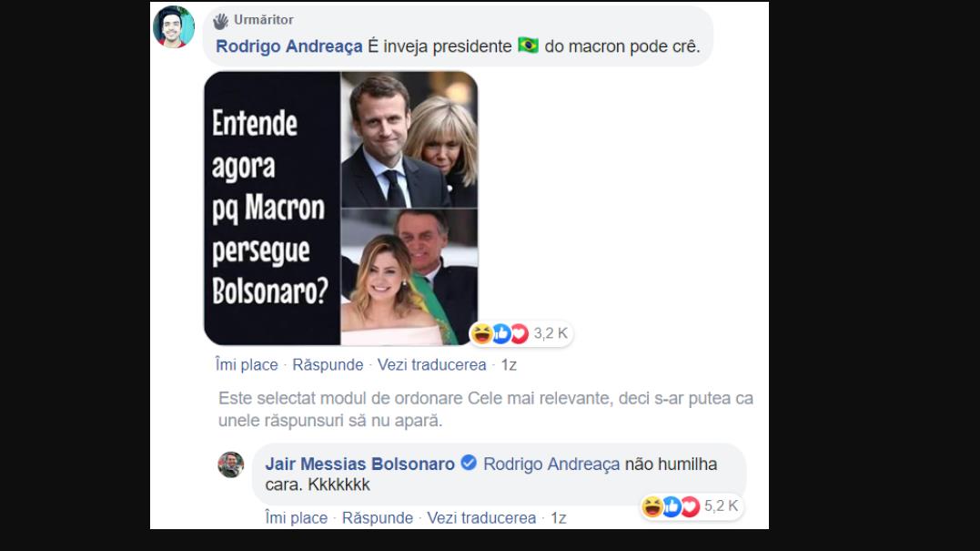This screenshot has height=551, width=980.
Task: Click the blue Like thumb beside 5,2 K
Action: [672, 506]
